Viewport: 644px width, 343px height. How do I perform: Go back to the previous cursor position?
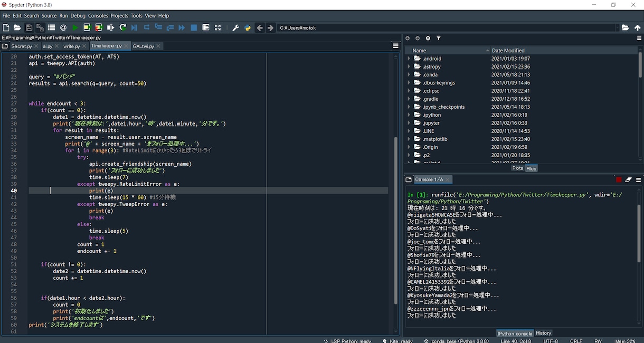(x=259, y=27)
